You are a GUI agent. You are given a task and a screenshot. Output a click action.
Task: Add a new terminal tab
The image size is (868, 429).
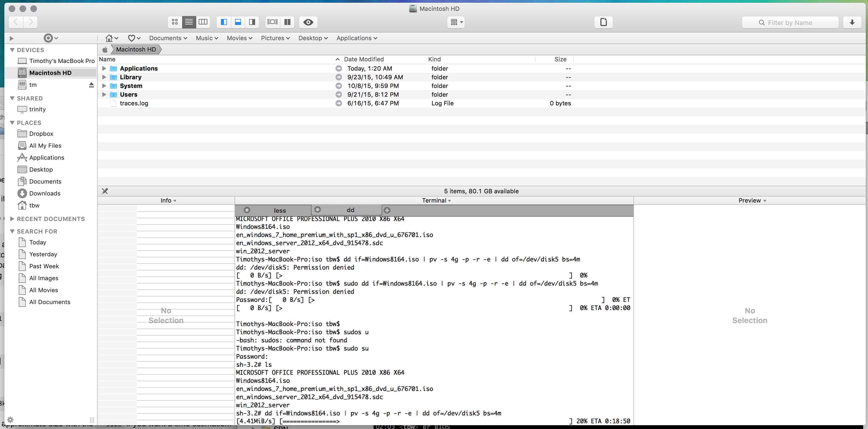(387, 211)
